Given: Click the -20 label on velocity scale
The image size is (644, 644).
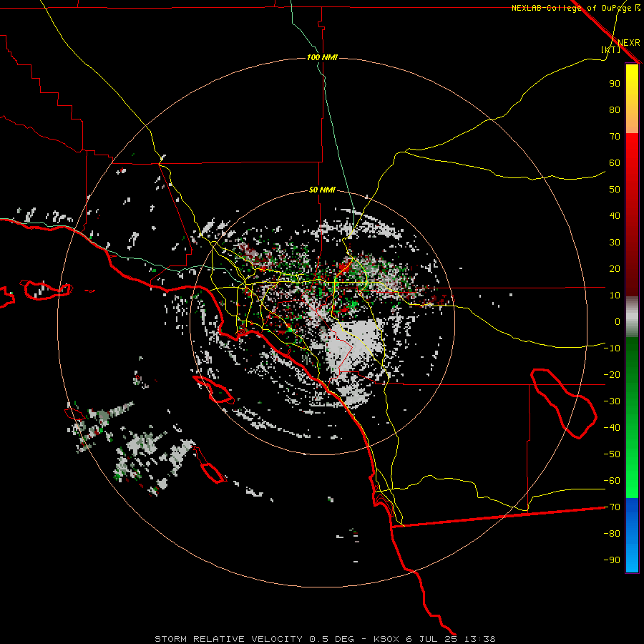Looking at the screenshot, I should (612, 375).
